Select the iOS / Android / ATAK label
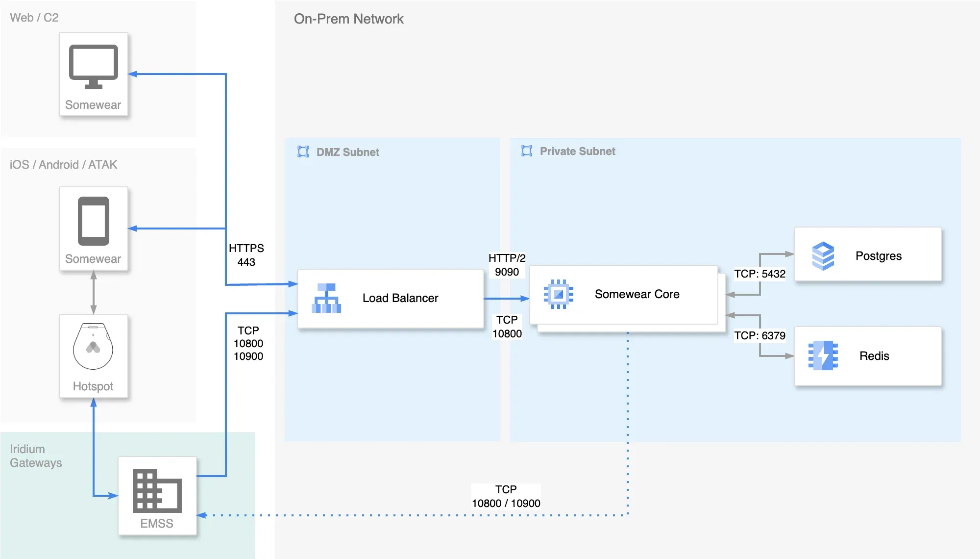 coord(64,165)
